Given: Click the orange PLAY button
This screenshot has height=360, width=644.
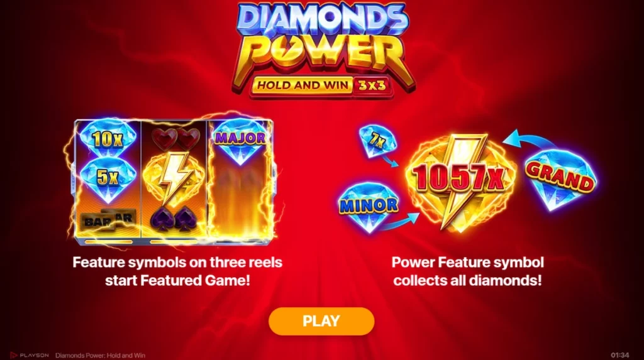Looking at the screenshot, I should (321, 321).
